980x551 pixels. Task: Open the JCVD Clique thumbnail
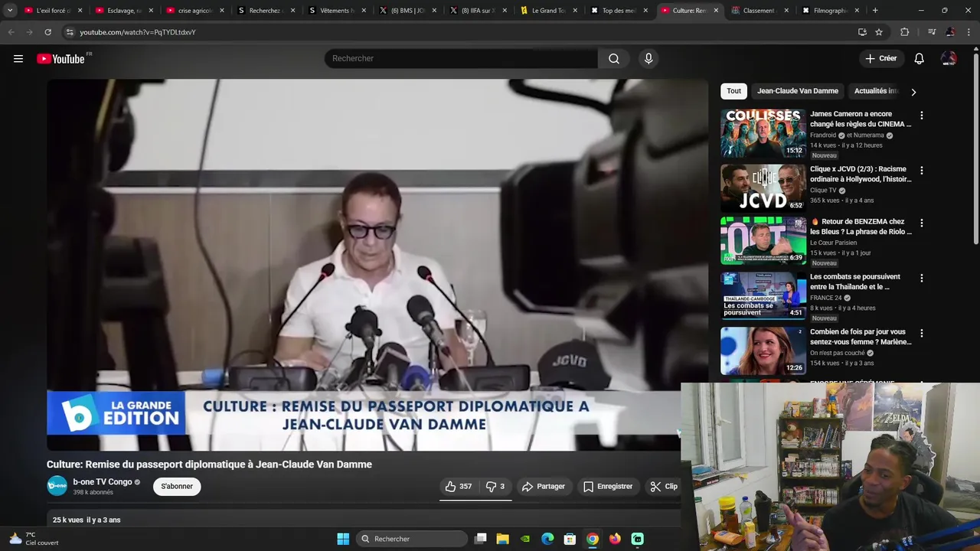(x=763, y=188)
